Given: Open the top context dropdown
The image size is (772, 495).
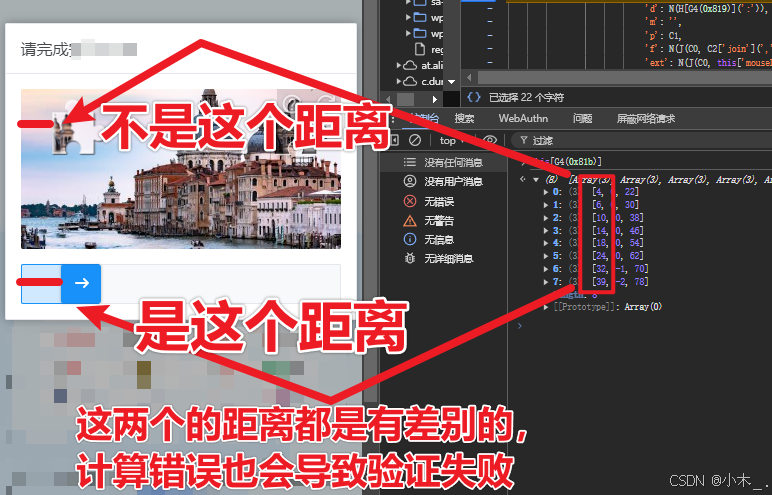Looking at the screenshot, I should tap(453, 141).
